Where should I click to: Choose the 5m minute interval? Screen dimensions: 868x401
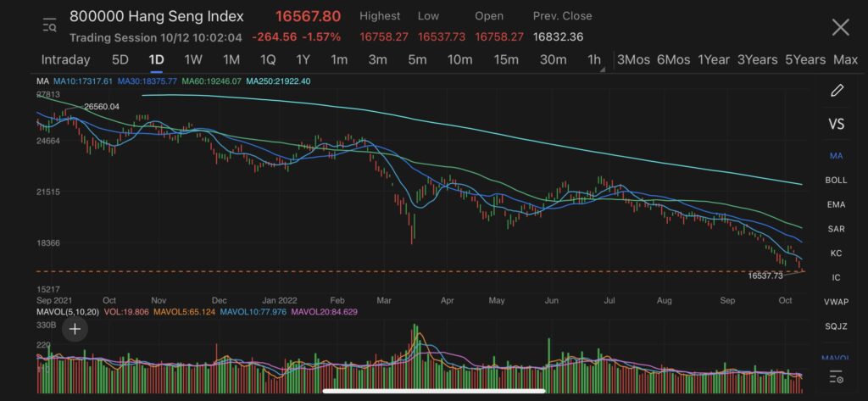tap(417, 60)
